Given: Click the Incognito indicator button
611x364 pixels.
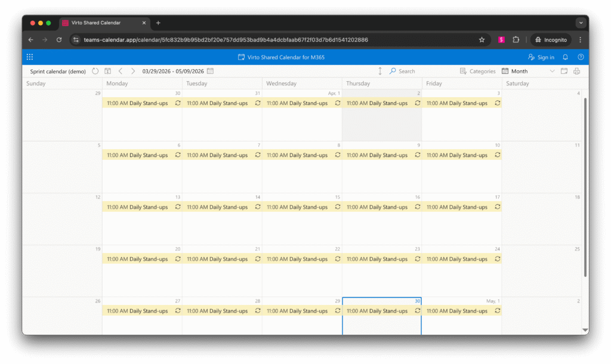Looking at the screenshot, I should 551,40.
